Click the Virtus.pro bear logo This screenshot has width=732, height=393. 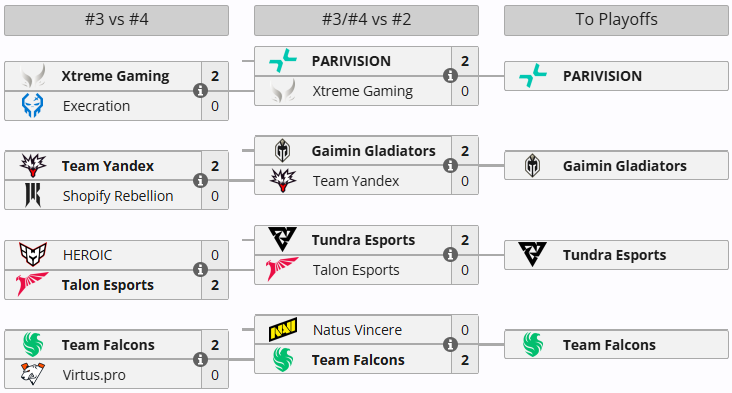[x=33, y=374]
